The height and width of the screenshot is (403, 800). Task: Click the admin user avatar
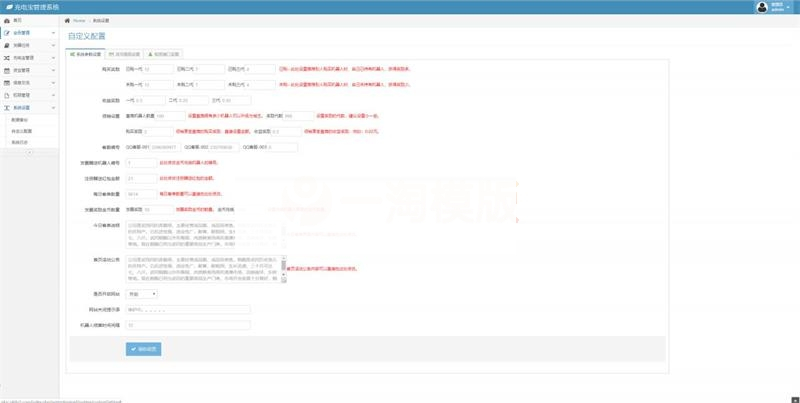pos(763,7)
